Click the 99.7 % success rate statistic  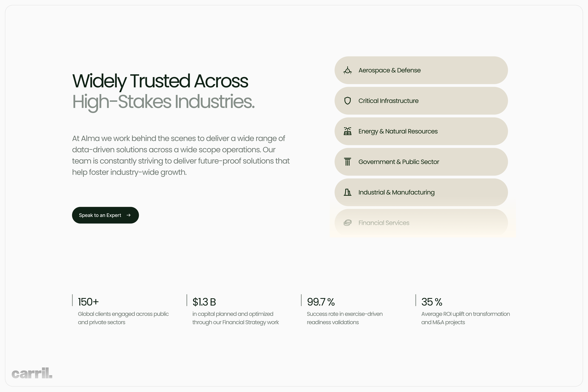[321, 302]
